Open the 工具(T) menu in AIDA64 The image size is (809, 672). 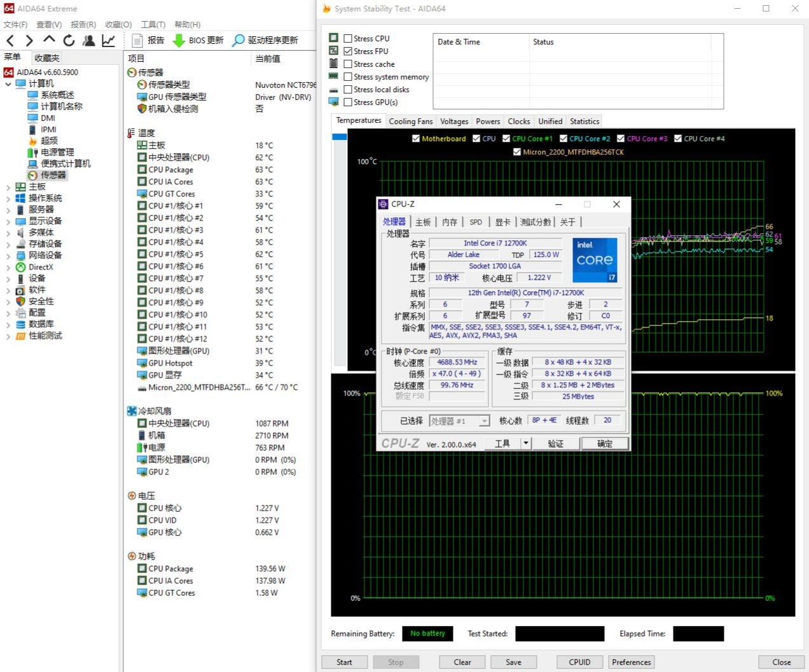[153, 24]
